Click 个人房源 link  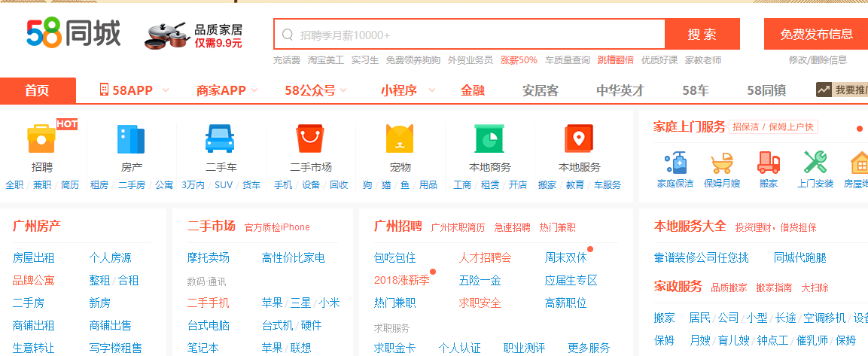tap(110, 257)
